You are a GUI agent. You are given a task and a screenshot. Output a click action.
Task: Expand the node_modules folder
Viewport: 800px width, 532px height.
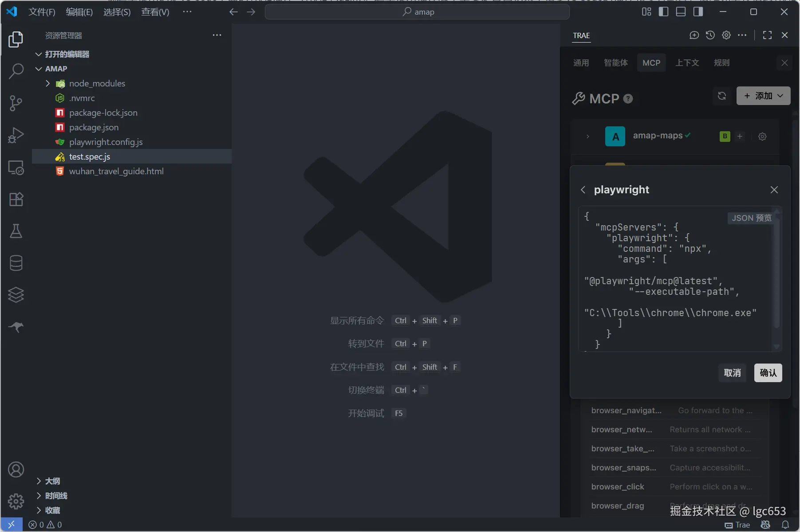pyautogui.click(x=47, y=83)
